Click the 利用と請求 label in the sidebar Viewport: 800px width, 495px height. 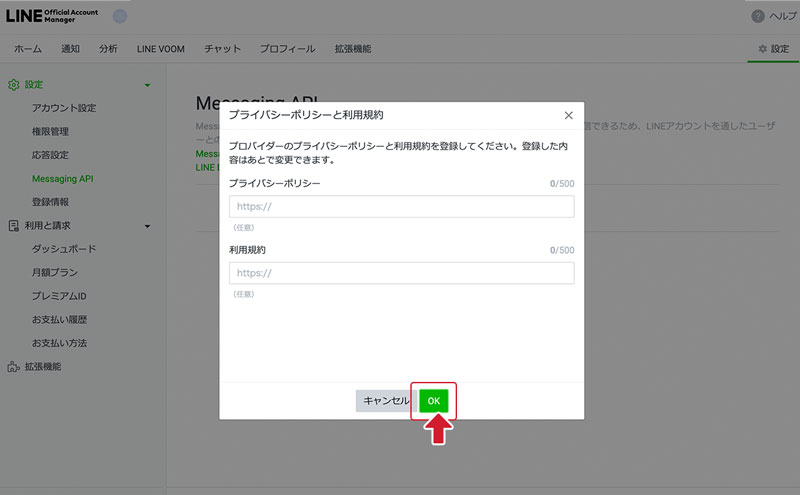pyautogui.click(x=47, y=226)
